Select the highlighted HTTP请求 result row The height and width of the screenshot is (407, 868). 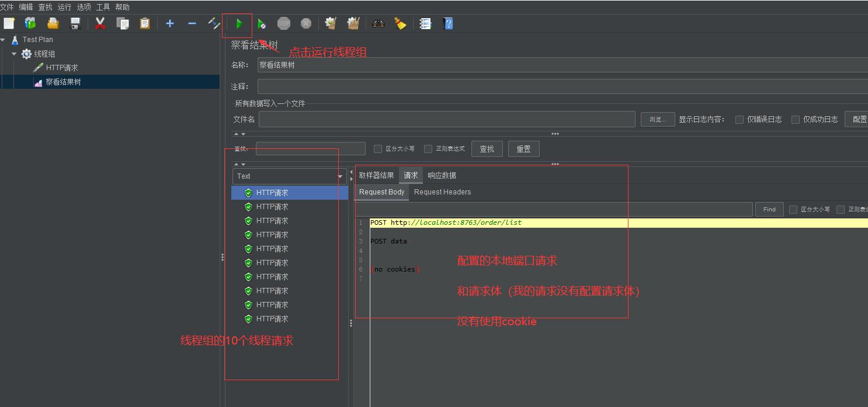click(290, 193)
